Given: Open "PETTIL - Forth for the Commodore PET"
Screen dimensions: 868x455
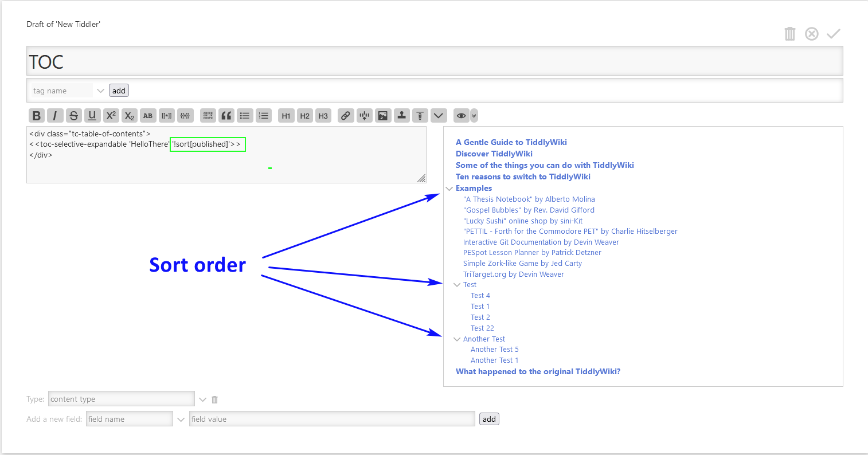Looking at the screenshot, I should [570, 232].
